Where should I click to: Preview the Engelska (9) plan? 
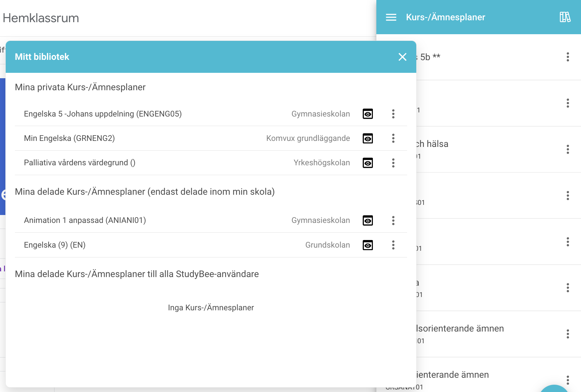point(367,245)
